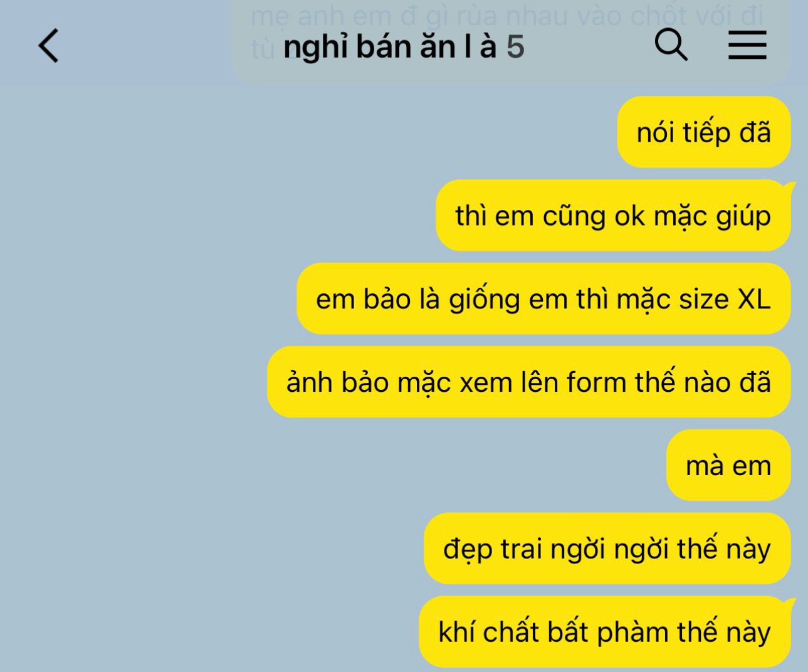Open the hamburger menu drawer icon

click(747, 45)
